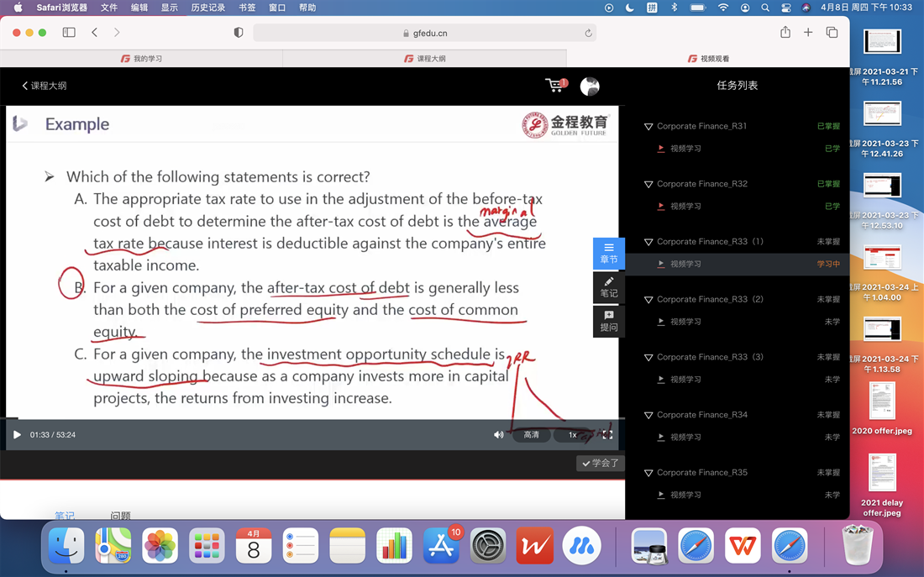Go forward in Safari history
924x577 pixels.
point(117,33)
